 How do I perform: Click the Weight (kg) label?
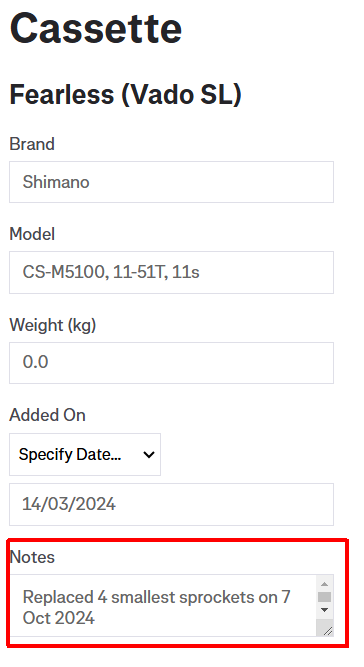tap(53, 325)
